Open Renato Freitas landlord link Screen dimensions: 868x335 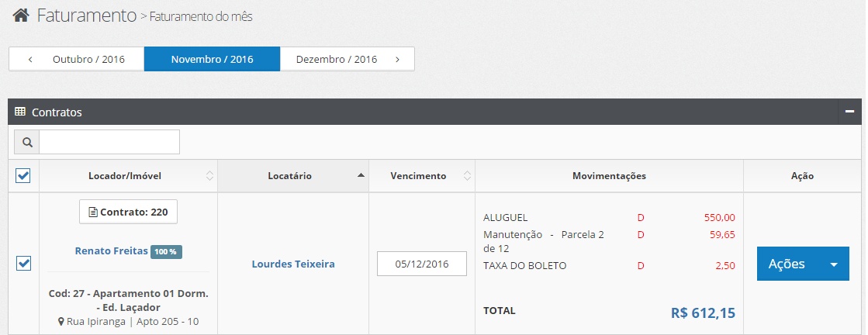coord(111,250)
